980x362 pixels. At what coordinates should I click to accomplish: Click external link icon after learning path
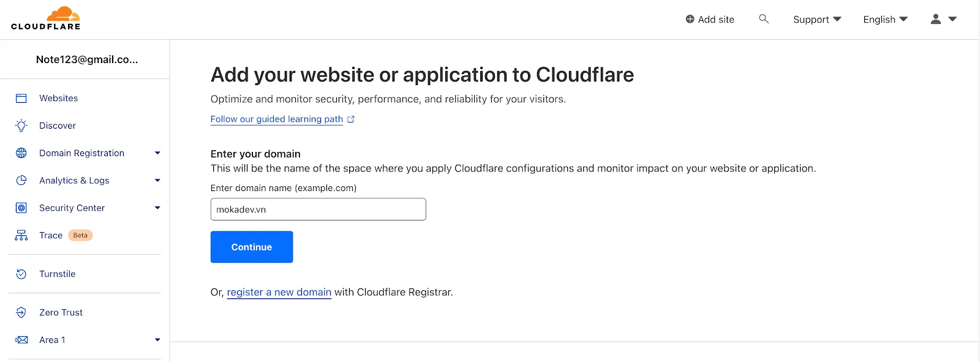tap(351, 119)
